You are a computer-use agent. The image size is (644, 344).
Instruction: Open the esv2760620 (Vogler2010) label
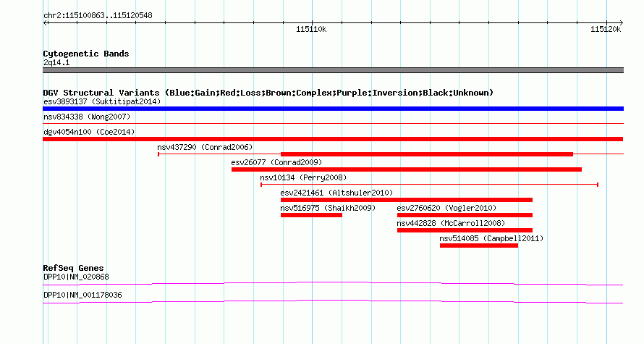[x=446, y=208]
